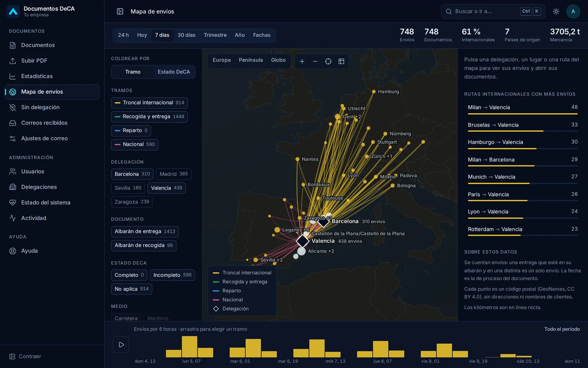Open Actividad log page
Viewport: 588px width, 368px height.
[x=52, y=218]
